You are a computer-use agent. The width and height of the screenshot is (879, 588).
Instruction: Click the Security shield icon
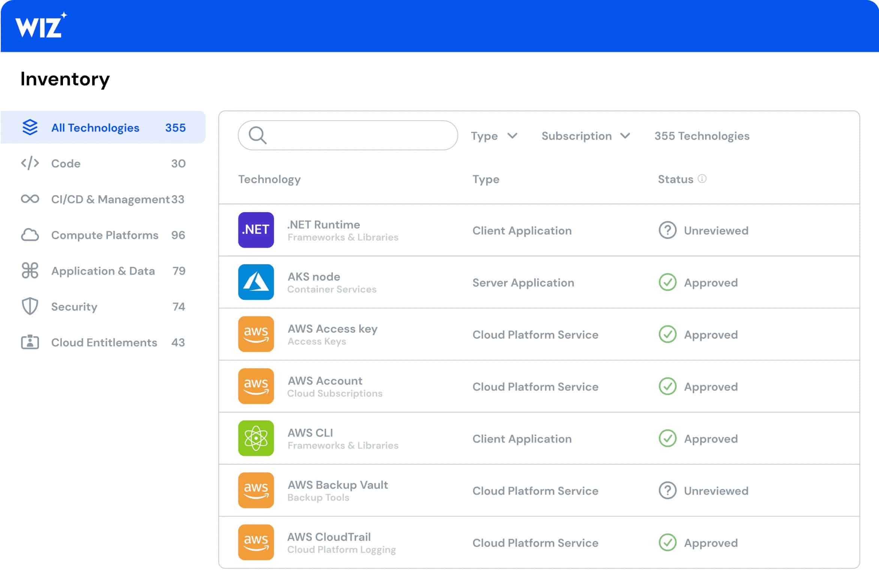tap(30, 307)
